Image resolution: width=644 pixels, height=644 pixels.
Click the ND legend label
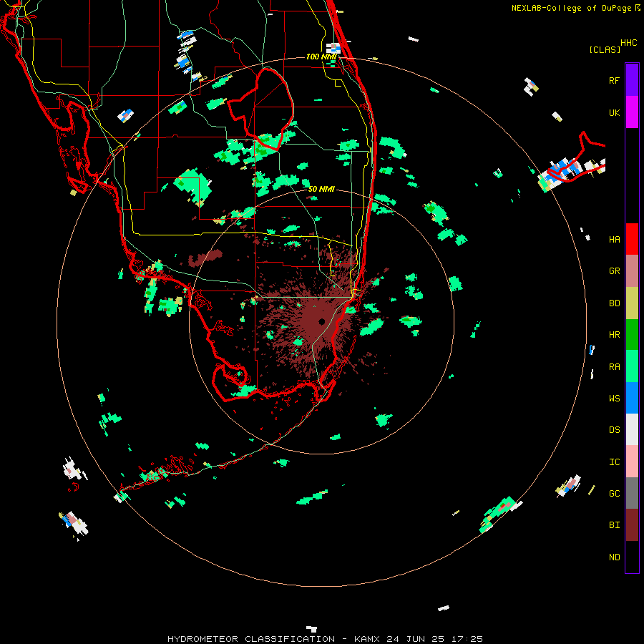(614, 557)
